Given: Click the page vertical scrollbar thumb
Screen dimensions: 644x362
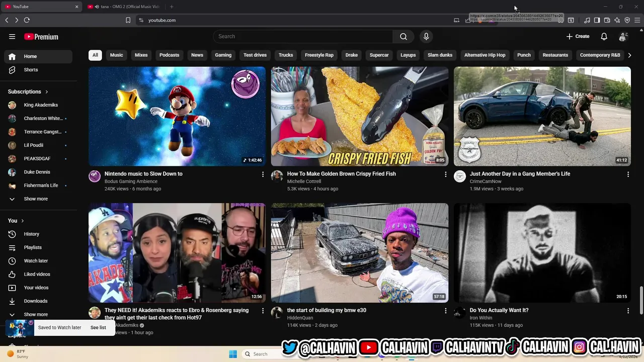Looking at the screenshot, I should click(641, 300).
